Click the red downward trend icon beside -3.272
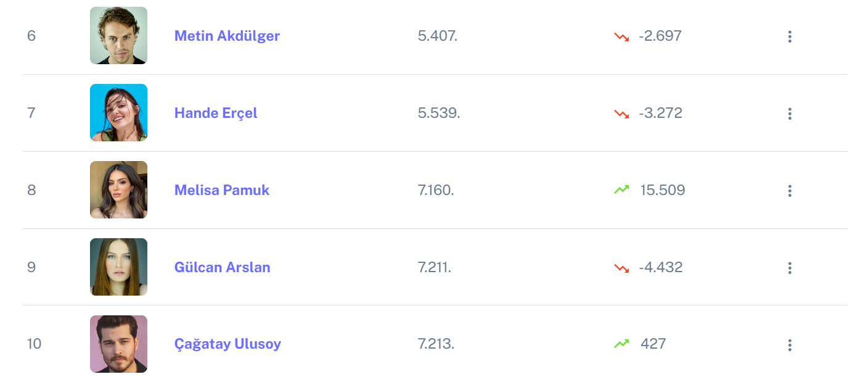 [621, 114]
